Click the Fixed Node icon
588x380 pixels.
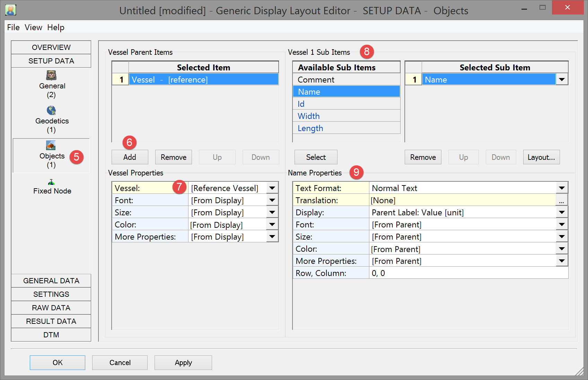pos(51,182)
